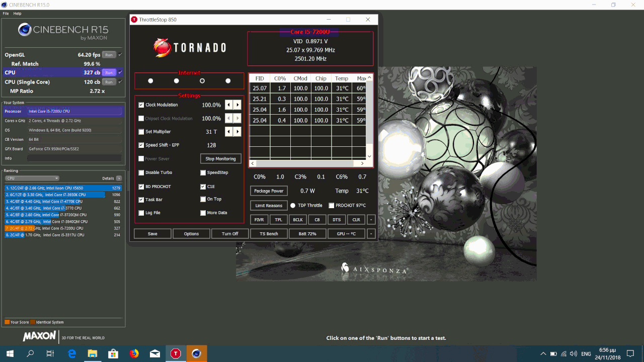Enable SpeedStep checkbox
The image size is (644, 362).
pos(203,172)
